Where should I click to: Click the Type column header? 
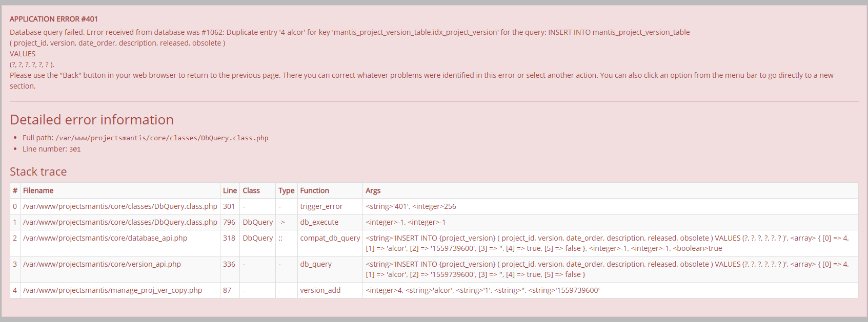tap(286, 190)
